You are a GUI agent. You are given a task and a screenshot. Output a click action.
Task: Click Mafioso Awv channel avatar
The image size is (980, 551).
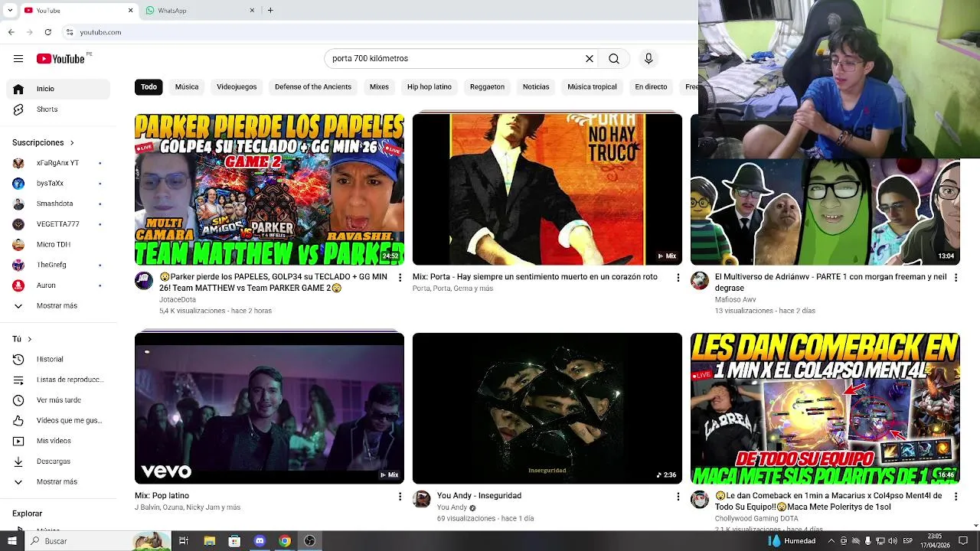tap(700, 281)
